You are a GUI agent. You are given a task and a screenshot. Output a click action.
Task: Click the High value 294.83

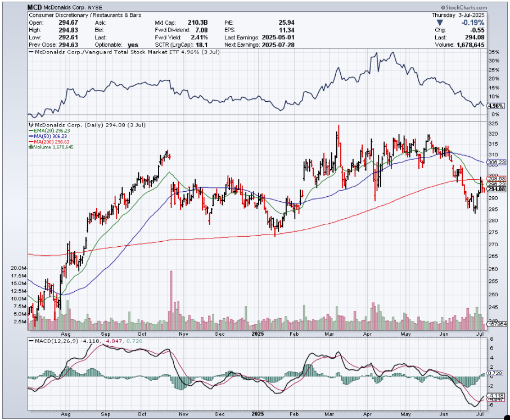(68, 30)
